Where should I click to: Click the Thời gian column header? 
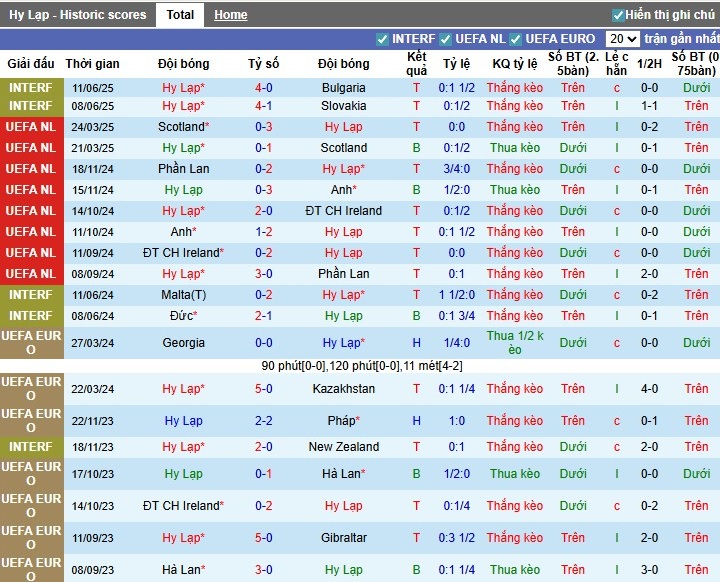[x=93, y=64]
